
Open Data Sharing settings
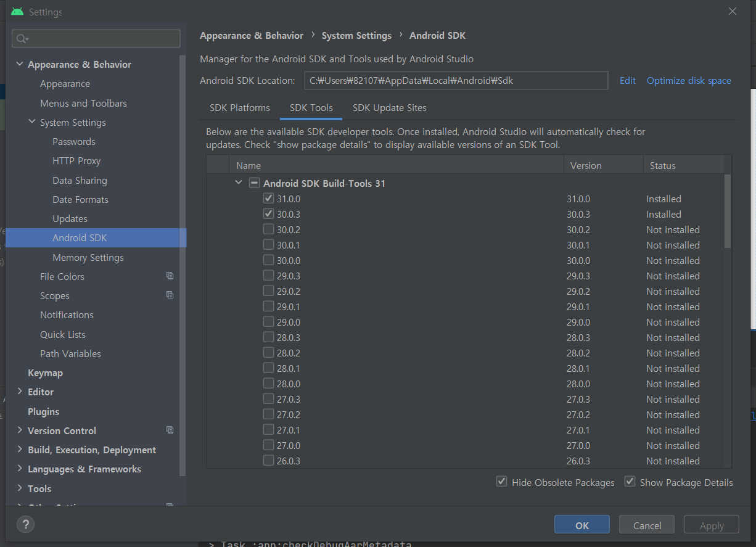pos(80,181)
